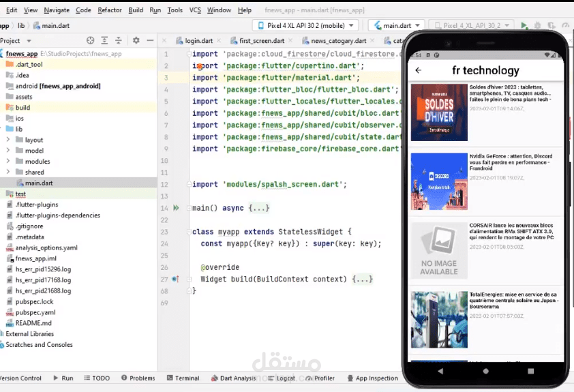Image resolution: width=574 pixels, height=392 pixels.
Task: Switch to the login.dart editor tab
Action: pyautogui.click(x=199, y=41)
